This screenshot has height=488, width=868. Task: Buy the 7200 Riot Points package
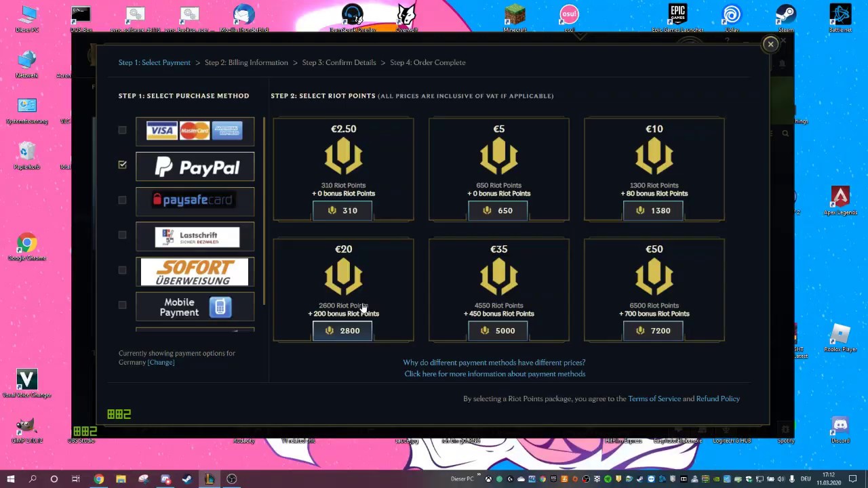tap(654, 331)
